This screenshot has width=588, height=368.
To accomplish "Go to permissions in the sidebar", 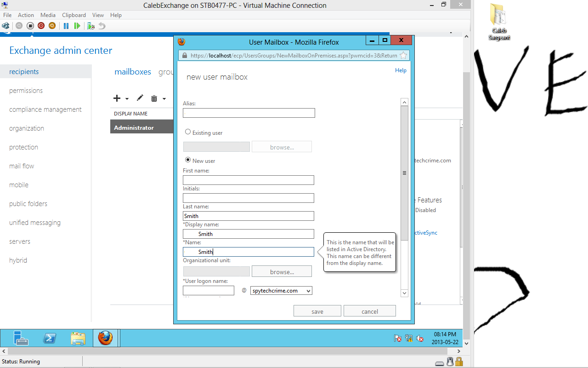I will 26,91.
